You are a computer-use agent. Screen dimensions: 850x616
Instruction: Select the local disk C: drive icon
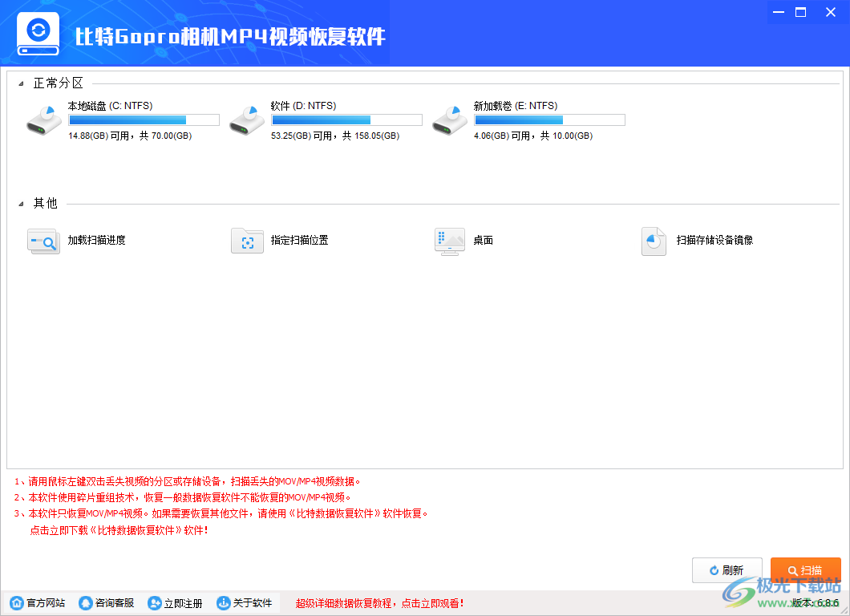tap(44, 120)
